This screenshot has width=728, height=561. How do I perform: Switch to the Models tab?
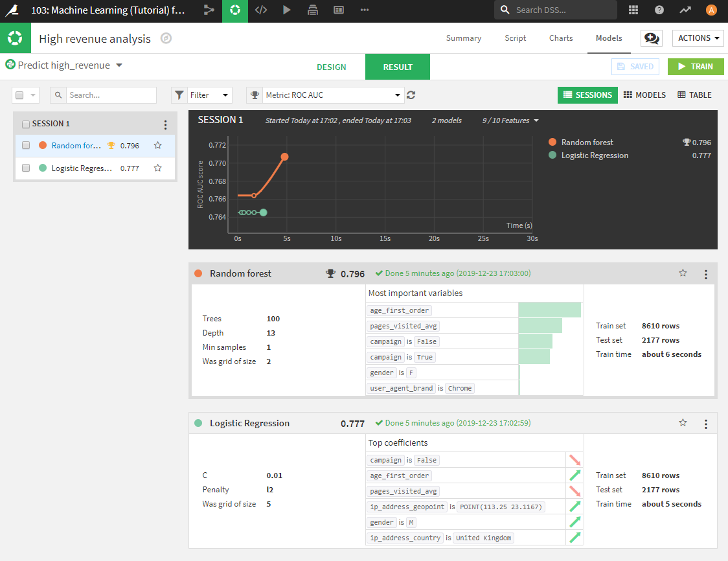pyautogui.click(x=609, y=38)
